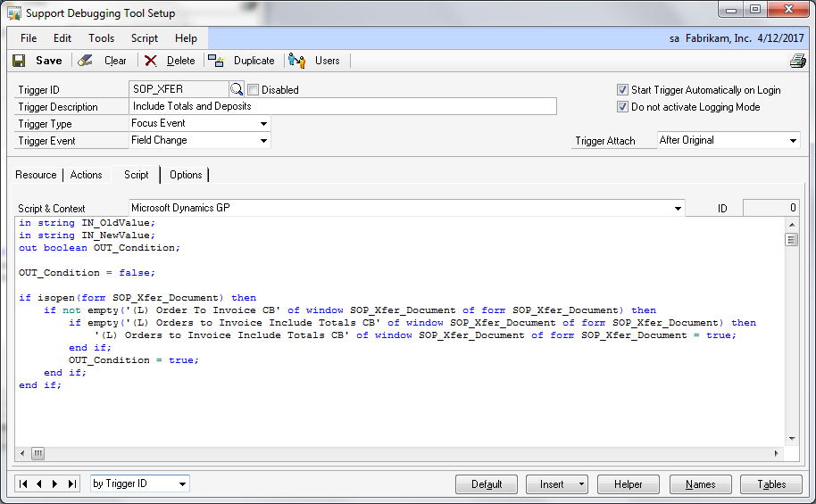Click the horizontal scrollbar left arrow
816x504 pixels.
[x=22, y=453]
